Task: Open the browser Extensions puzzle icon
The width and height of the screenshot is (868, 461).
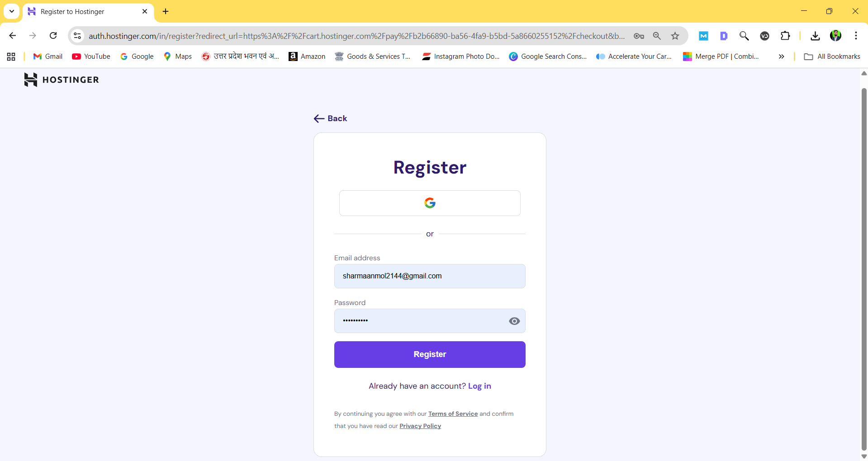Action: pyautogui.click(x=786, y=36)
